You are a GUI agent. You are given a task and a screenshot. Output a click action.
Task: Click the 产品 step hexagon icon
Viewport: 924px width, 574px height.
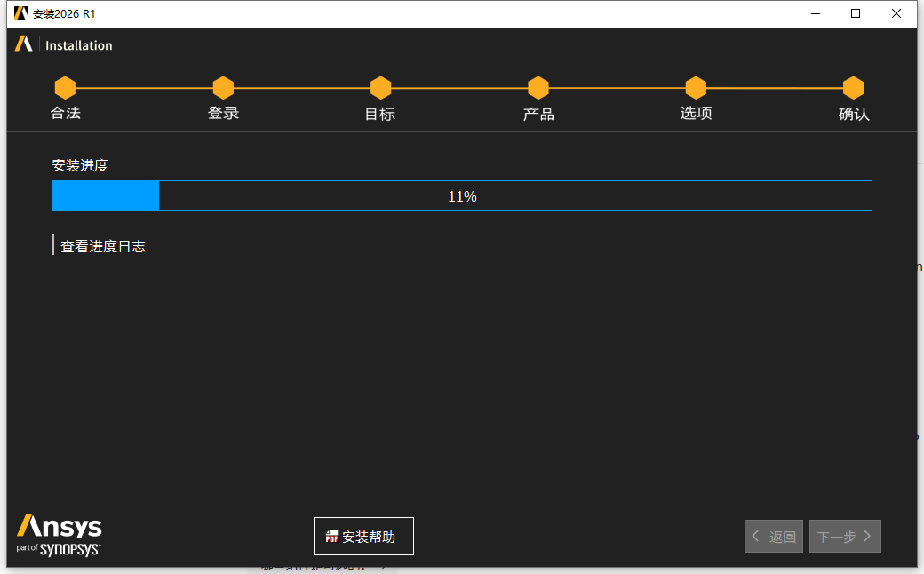(x=538, y=87)
